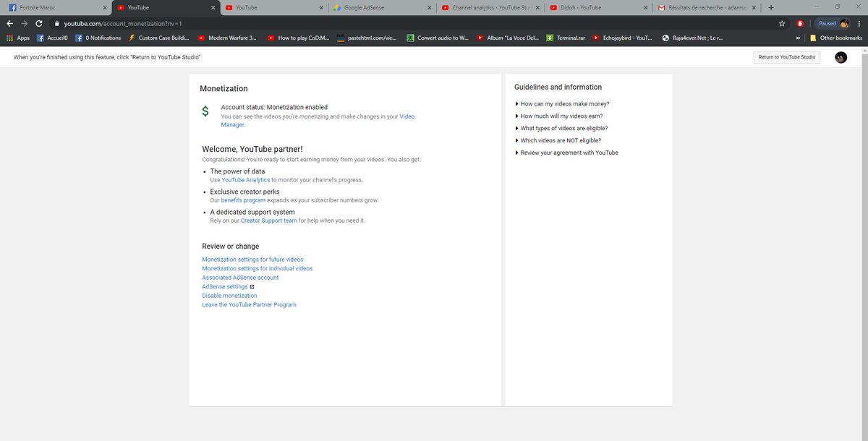
Task: Open the benefits program link
Action: click(x=243, y=200)
